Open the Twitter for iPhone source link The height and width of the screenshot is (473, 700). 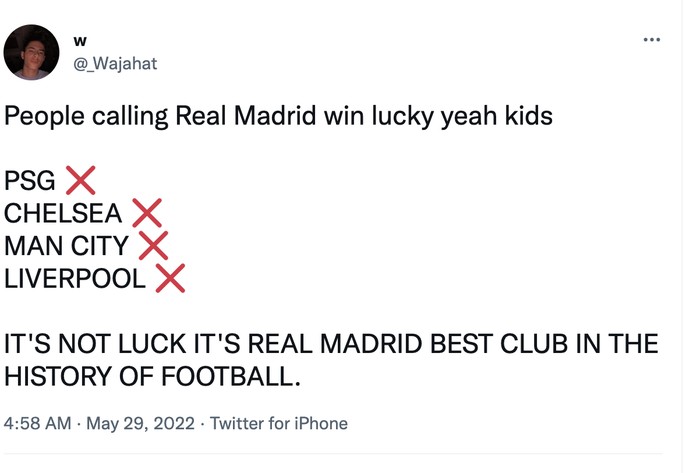click(x=279, y=423)
